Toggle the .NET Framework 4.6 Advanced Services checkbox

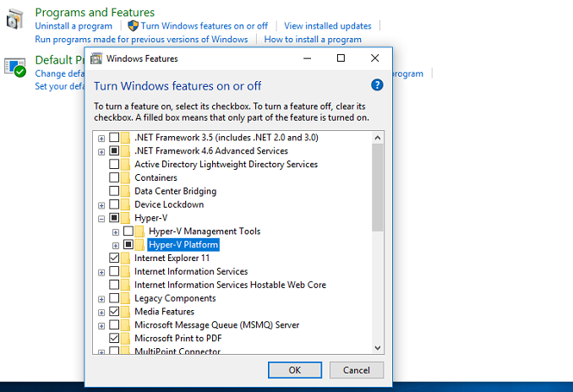coord(114,150)
